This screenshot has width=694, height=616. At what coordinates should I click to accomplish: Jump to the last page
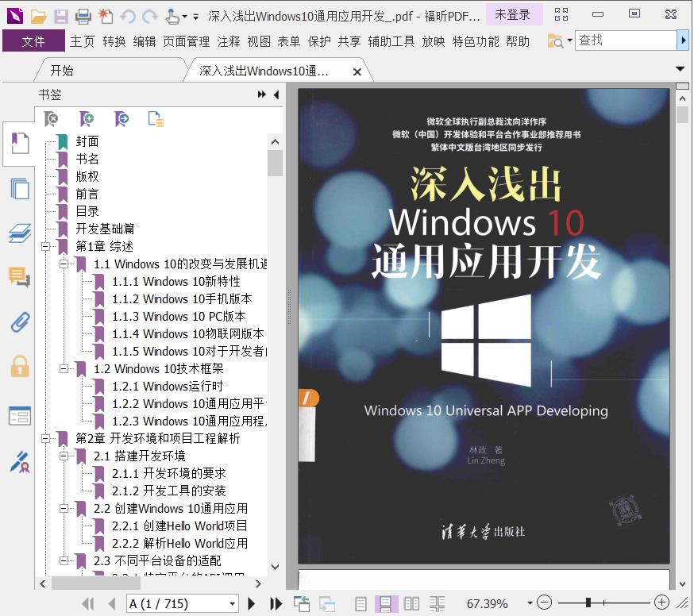coord(276,603)
